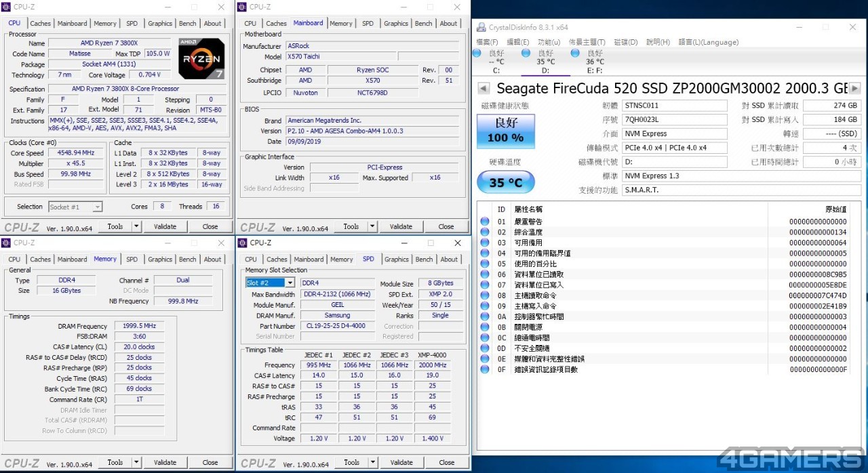Image resolution: width=868 pixels, height=473 pixels.
Task: Open Tools dropdown arrow in Mainboard-tab window
Action: pyautogui.click(x=372, y=226)
